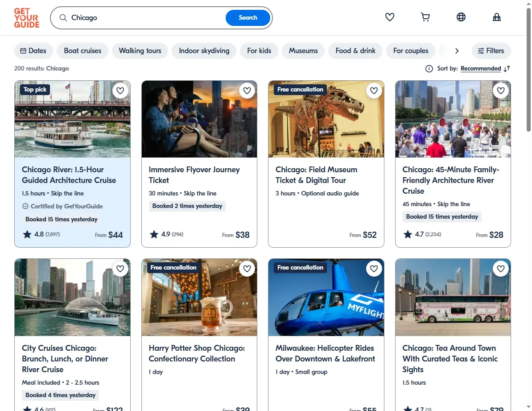Save Immersive Flyover Journey Ticket to wishlist
Image resolution: width=532 pixels, height=411 pixels.
[x=247, y=91]
